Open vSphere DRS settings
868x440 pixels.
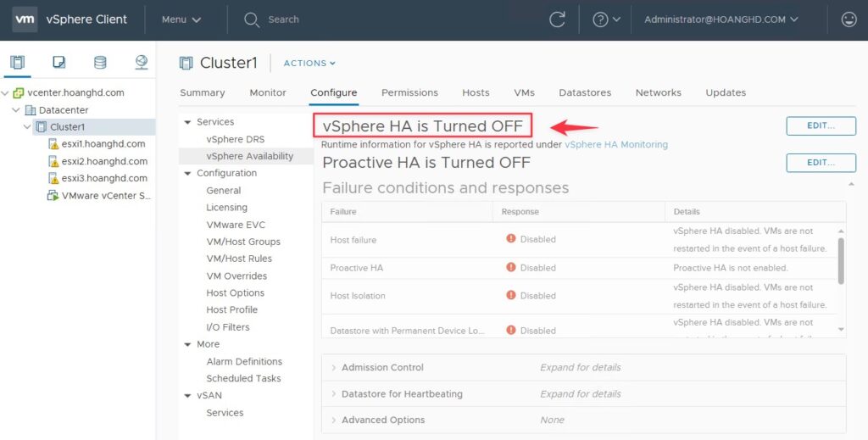point(236,140)
